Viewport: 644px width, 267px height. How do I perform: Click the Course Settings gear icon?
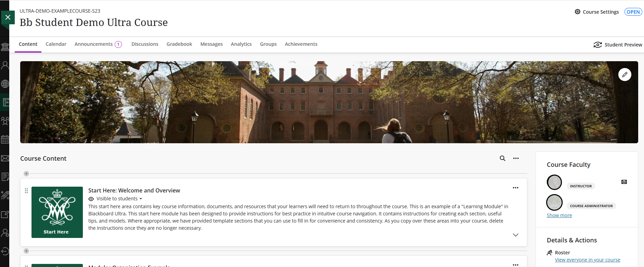578,12
